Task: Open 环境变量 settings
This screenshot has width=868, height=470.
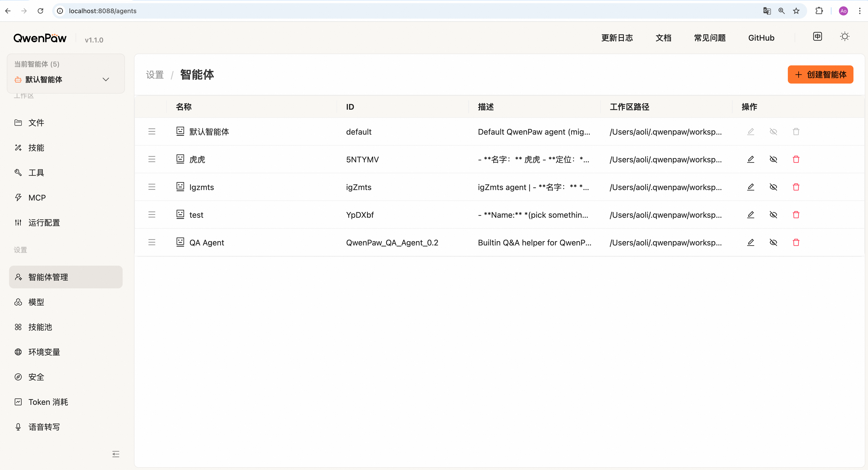Action: click(66, 352)
